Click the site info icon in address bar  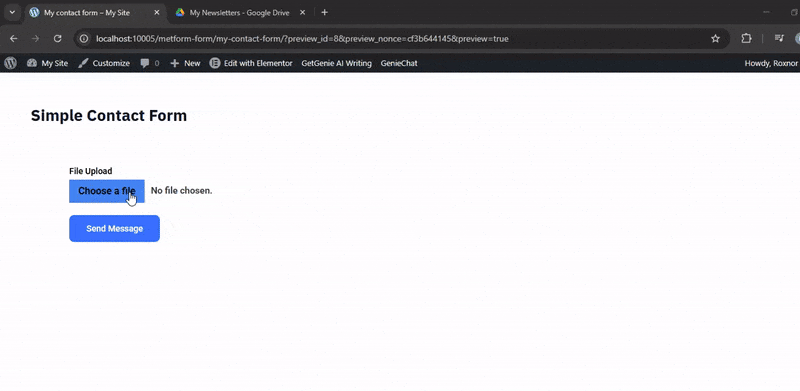(x=85, y=39)
